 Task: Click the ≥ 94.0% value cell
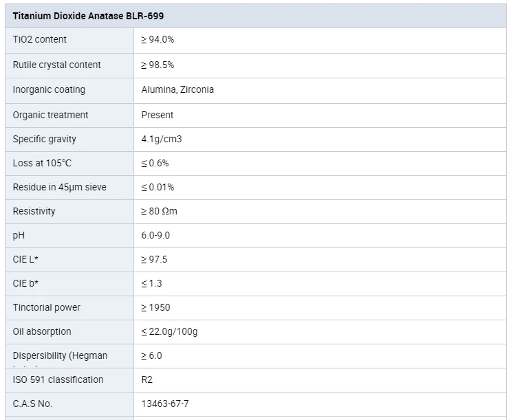(x=157, y=39)
